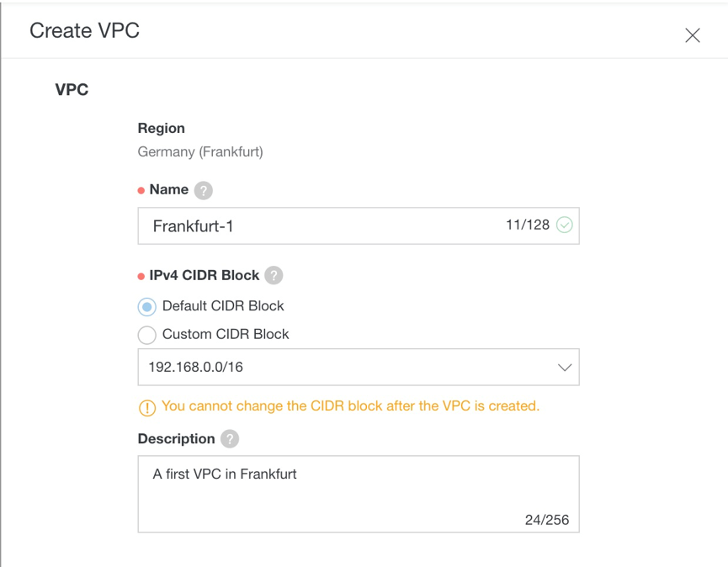Click the help icon next to Name
728x567 pixels.
pyautogui.click(x=203, y=190)
